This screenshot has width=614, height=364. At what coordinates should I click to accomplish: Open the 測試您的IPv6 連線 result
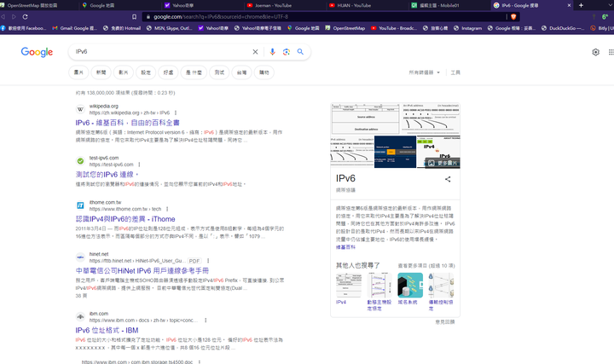[107, 175]
